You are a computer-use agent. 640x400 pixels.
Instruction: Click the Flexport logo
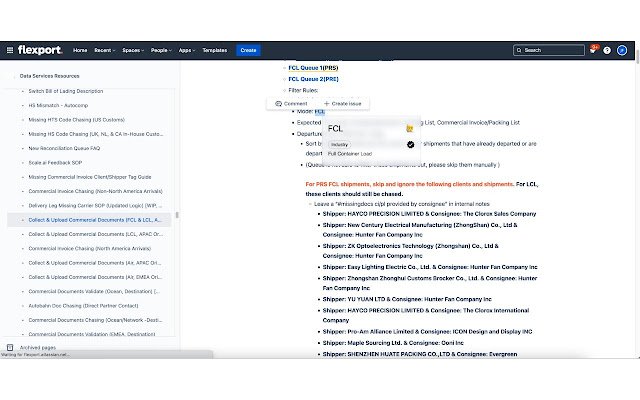pyautogui.click(x=40, y=50)
